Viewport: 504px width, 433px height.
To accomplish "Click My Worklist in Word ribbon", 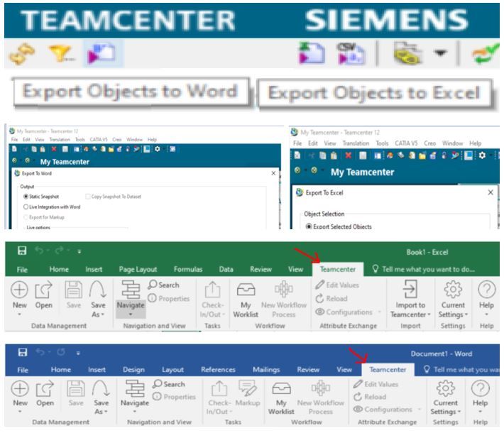I will pyautogui.click(x=281, y=398).
